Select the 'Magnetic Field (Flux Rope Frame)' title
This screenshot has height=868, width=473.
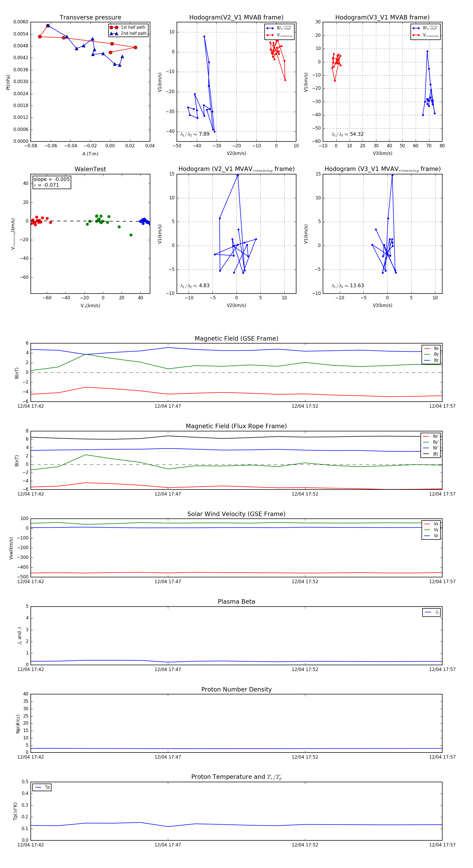point(236,426)
